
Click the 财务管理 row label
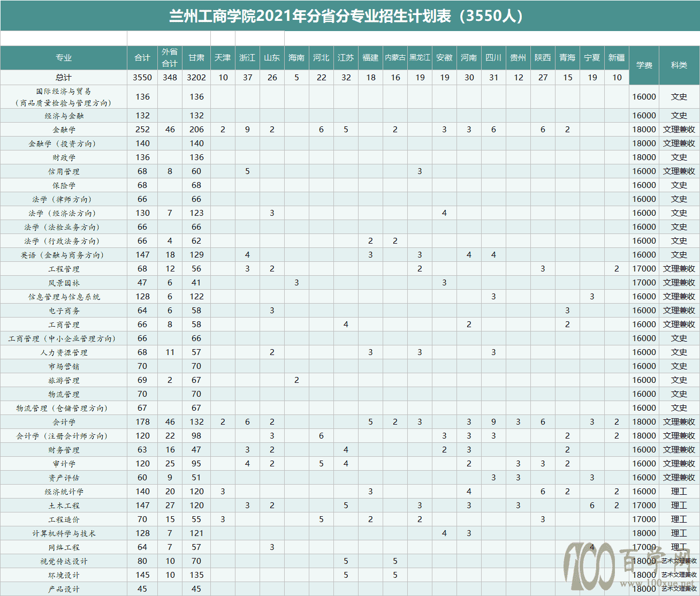pos(64,450)
